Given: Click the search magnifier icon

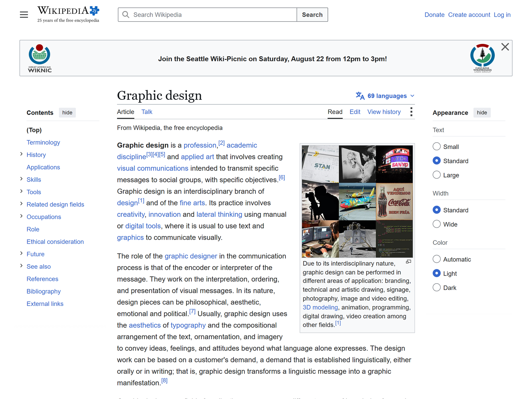Looking at the screenshot, I should (126, 15).
